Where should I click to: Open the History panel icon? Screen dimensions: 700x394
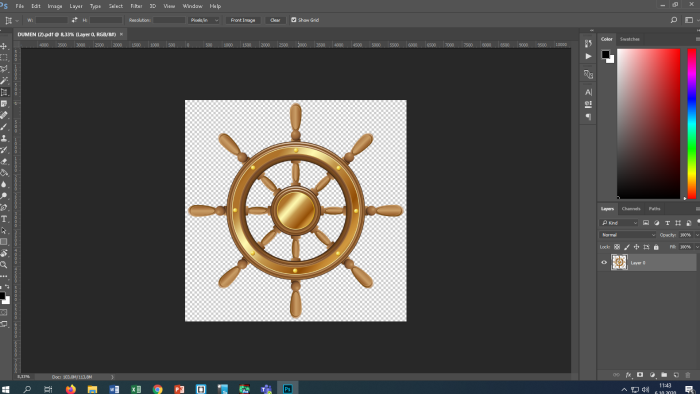click(588, 43)
